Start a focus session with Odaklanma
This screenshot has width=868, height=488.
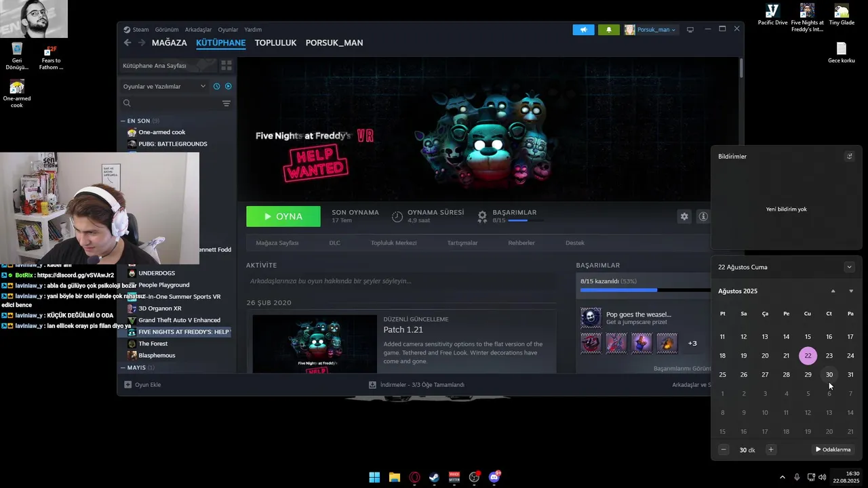[833, 449]
